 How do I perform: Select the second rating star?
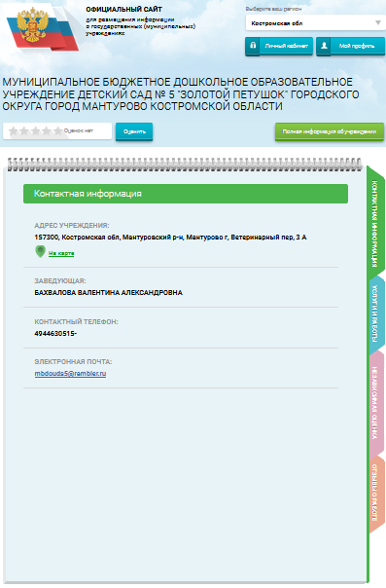[x=24, y=130]
